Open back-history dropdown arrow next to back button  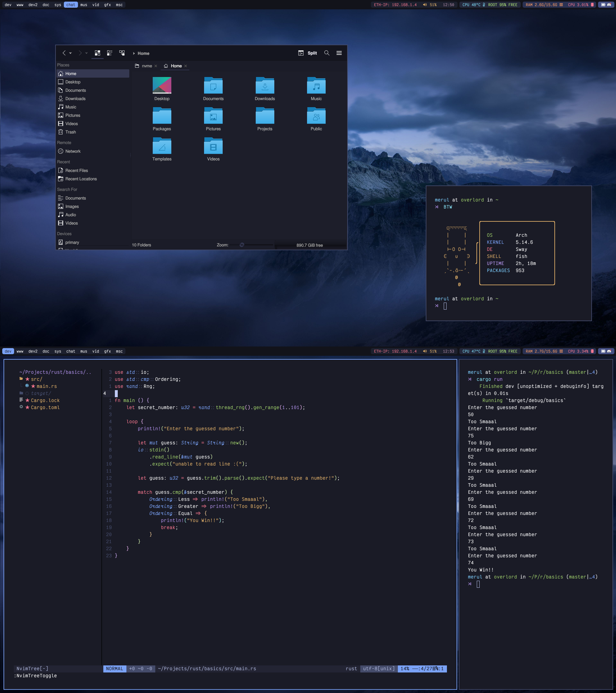71,53
